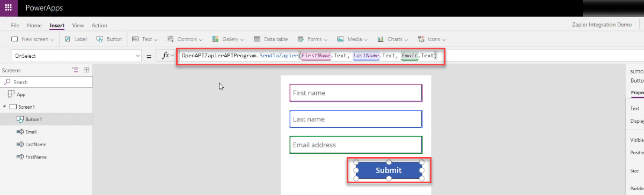Image resolution: width=644 pixels, height=195 pixels.
Task: Click the Media icon in ribbon
Action: (x=340, y=39)
